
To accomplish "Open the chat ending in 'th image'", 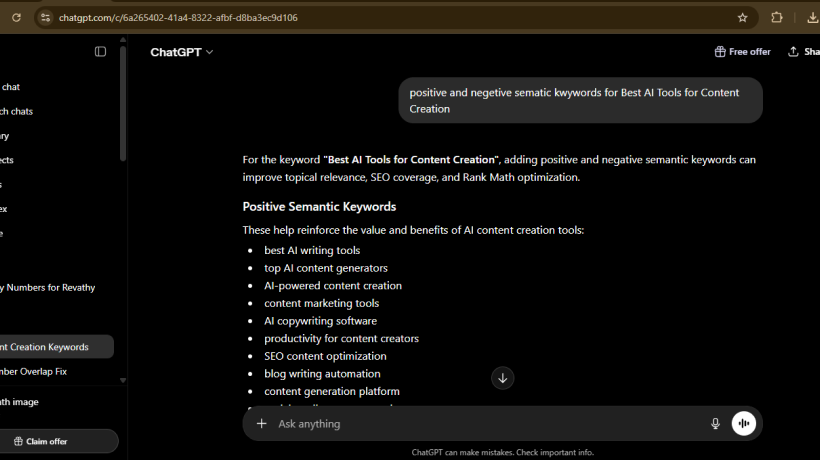I will click(x=19, y=402).
